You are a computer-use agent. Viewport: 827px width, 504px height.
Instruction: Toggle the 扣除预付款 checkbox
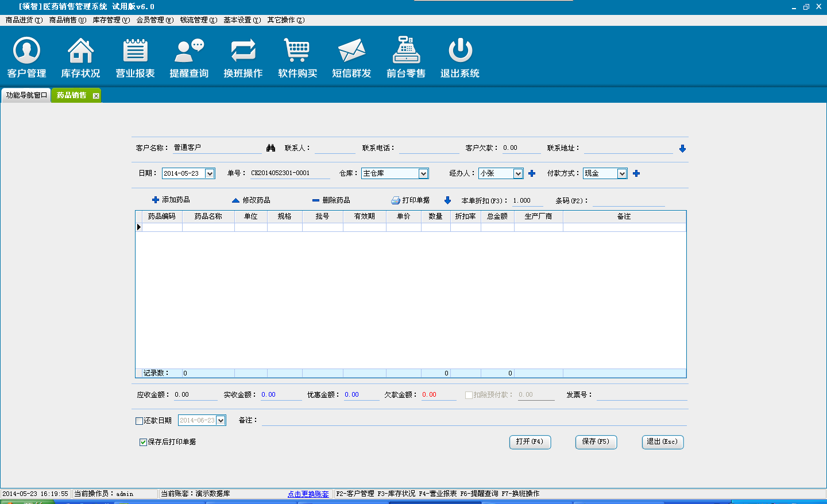(469, 395)
